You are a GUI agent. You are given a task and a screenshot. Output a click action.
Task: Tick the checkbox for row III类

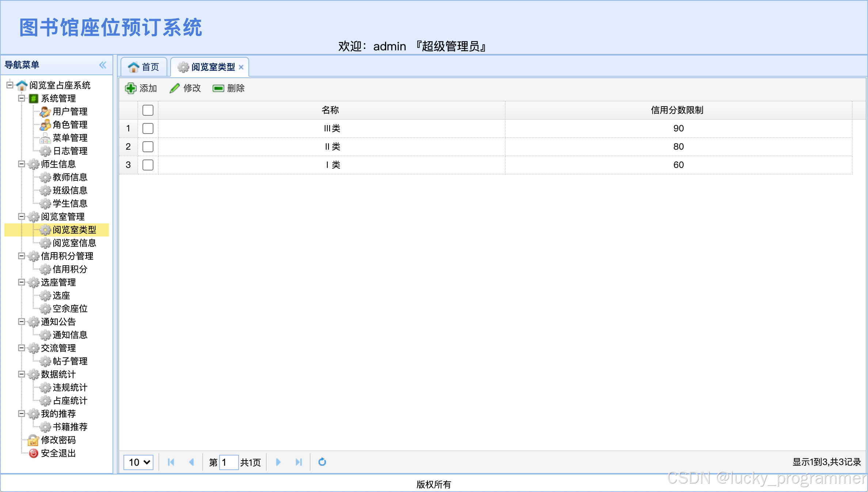click(148, 128)
